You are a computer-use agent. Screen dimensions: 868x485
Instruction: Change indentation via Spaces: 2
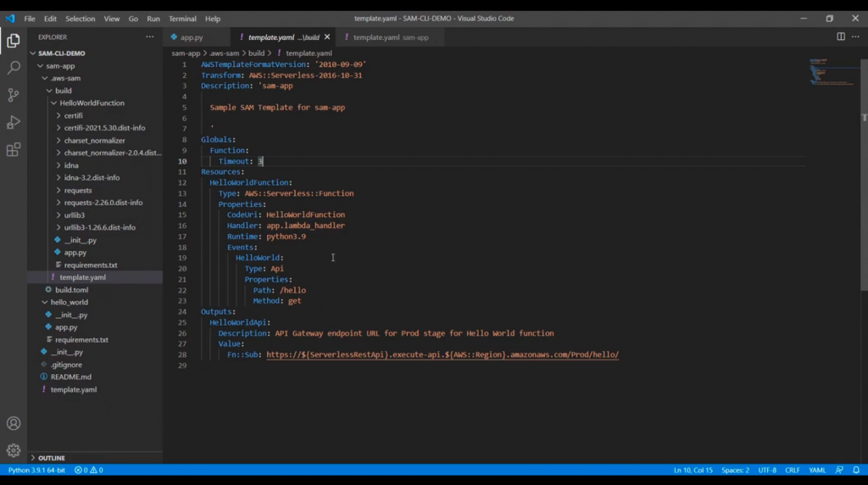[x=735, y=470]
